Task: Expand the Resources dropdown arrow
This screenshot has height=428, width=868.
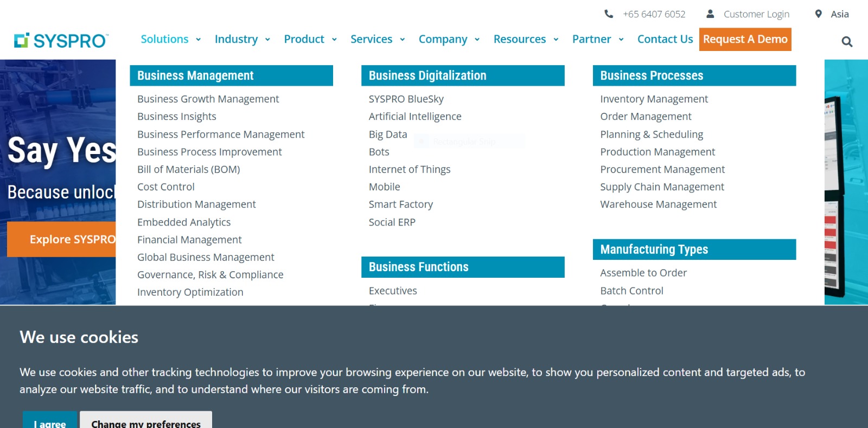Action: (x=556, y=40)
